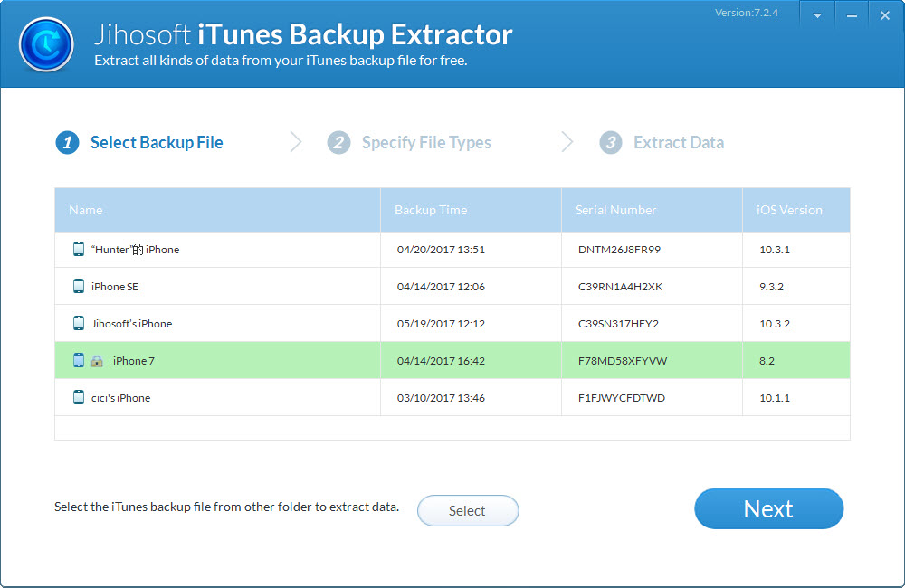Viewport: 905px width, 588px height.
Task: Click phone icon next to iPhone SE
Action: 79,286
